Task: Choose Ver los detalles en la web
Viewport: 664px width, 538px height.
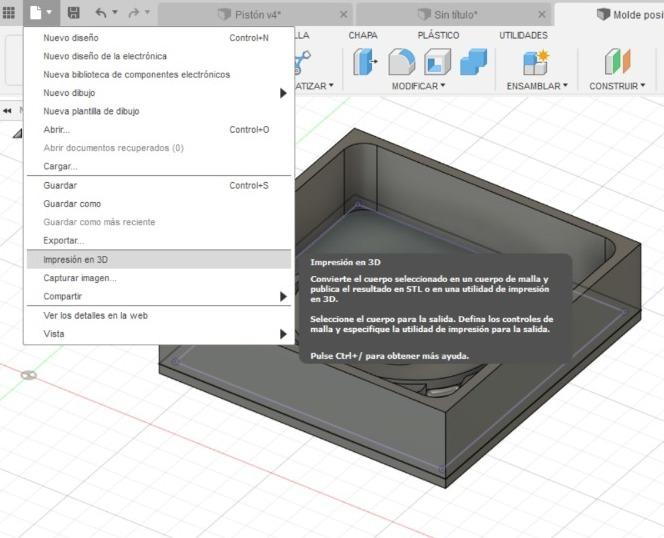Action: (159, 316)
